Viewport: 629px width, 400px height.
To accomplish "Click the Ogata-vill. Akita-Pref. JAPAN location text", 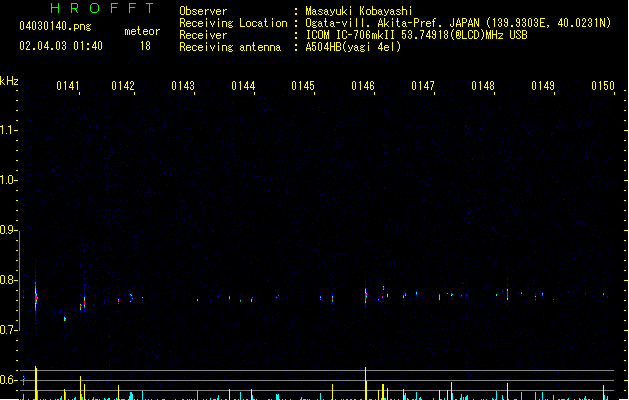I will (458, 23).
